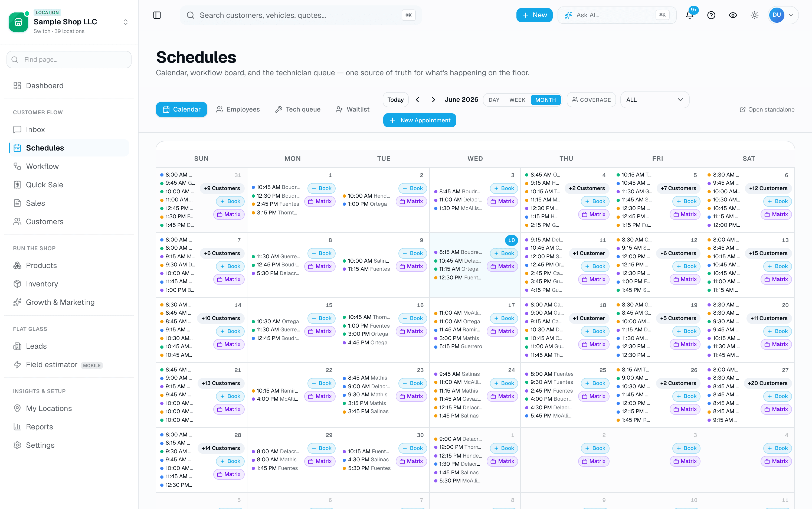Expand the Sample Shop LLC location switcher
The image size is (812, 509).
pos(126,22)
